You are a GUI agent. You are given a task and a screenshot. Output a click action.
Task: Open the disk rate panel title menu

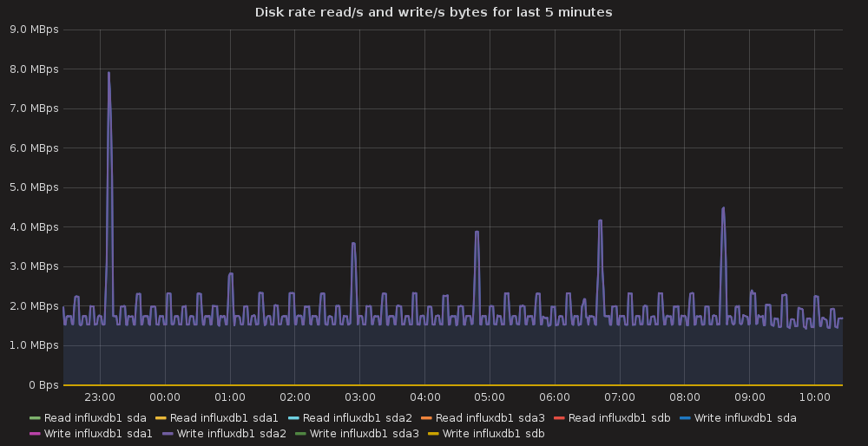(x=433, y=12)
